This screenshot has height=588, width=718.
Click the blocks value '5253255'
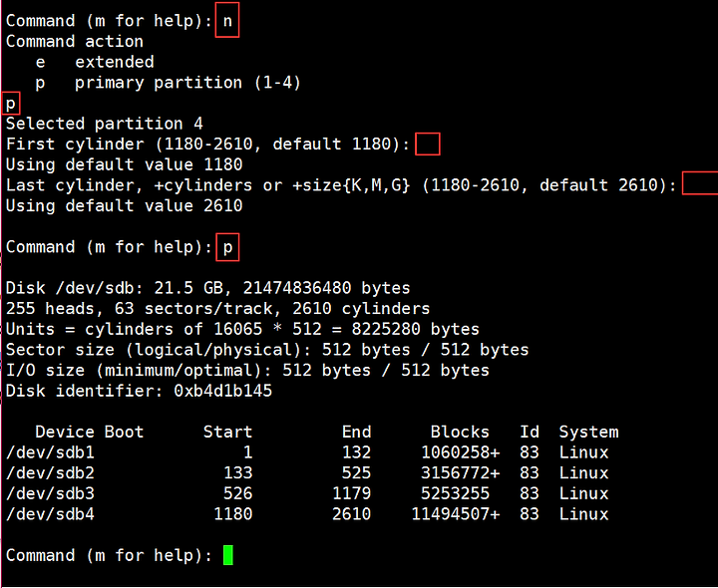tap(455, 493)
